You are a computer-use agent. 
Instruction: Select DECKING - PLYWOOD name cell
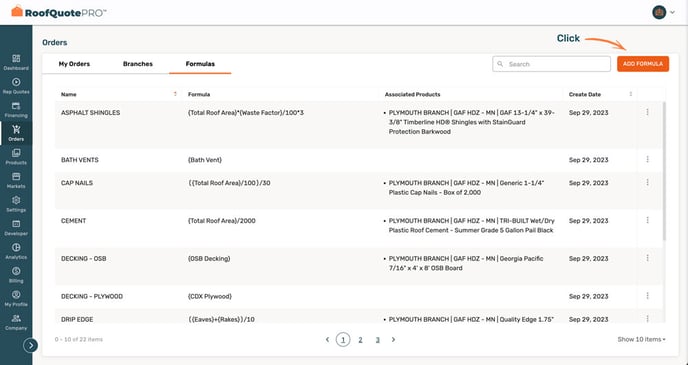[x=92, y=297]
